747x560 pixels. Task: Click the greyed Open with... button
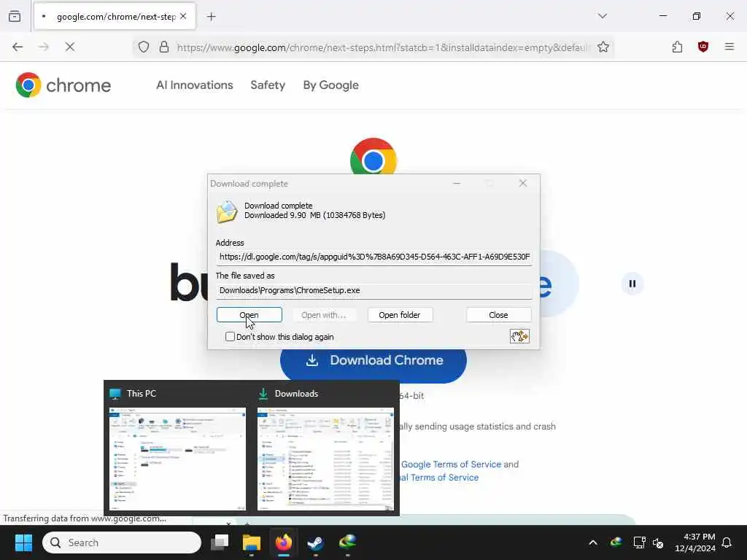(323, 315)
